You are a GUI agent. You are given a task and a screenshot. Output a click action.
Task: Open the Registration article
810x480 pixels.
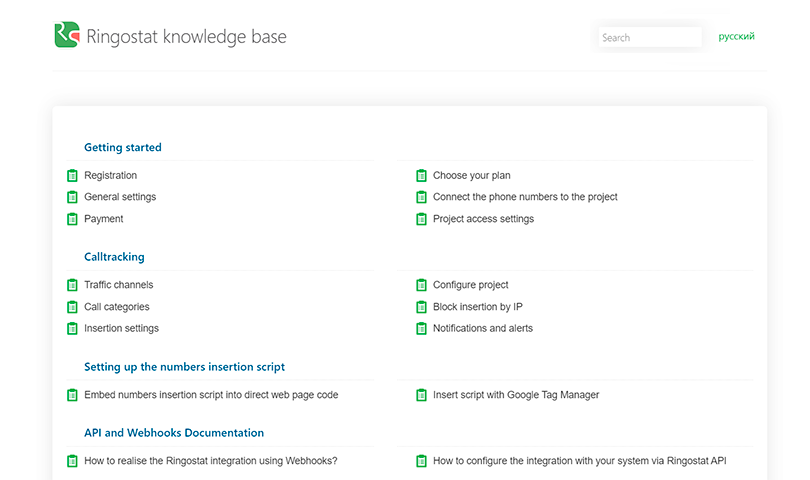111,175
